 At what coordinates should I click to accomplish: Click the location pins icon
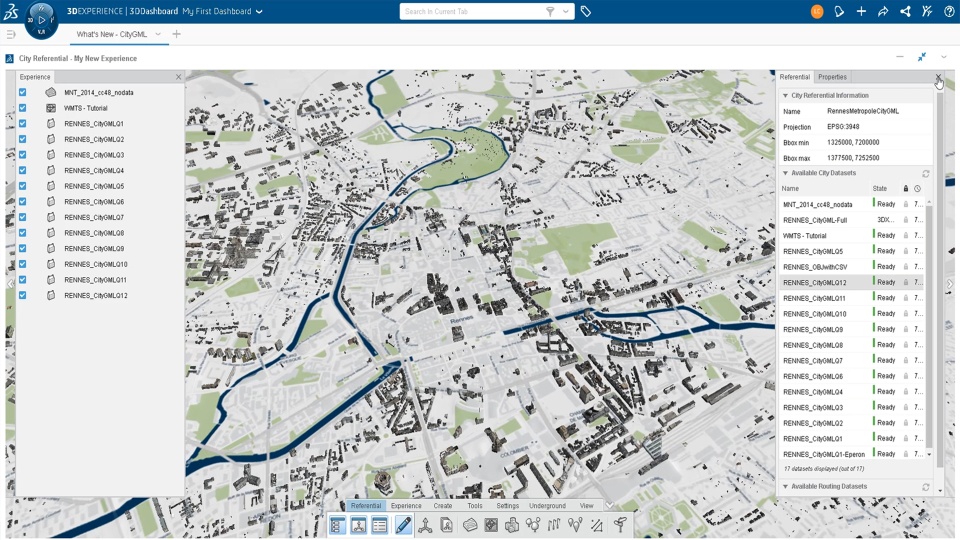(575, 525)
